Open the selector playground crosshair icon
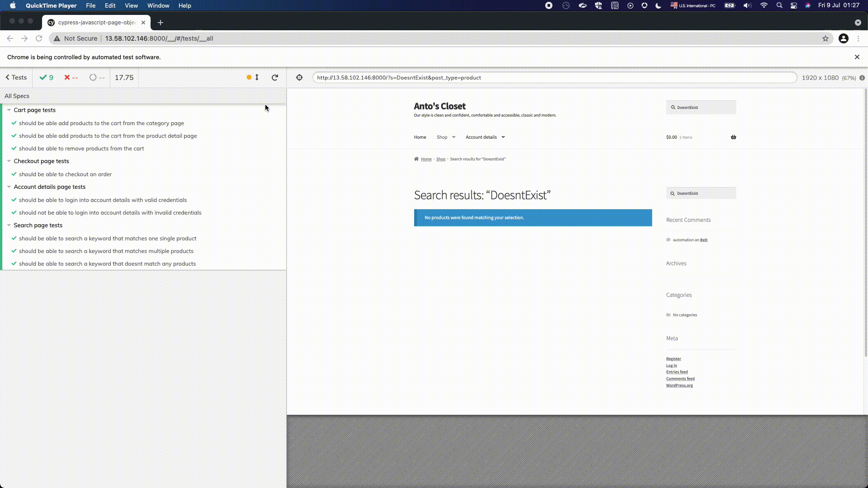Viewport: 868px width, 488px height. pyautogui.click(x=299, y=78)
